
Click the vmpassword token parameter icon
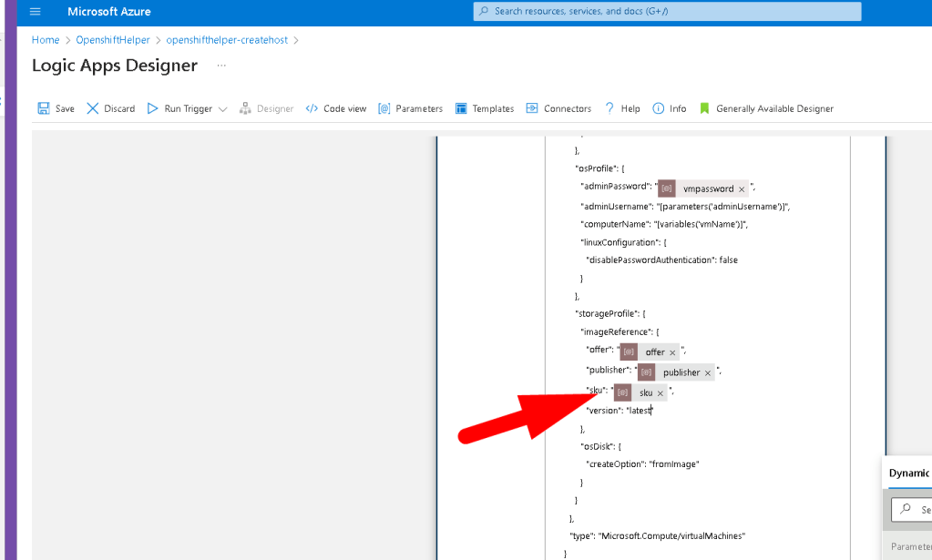point(666,188)
